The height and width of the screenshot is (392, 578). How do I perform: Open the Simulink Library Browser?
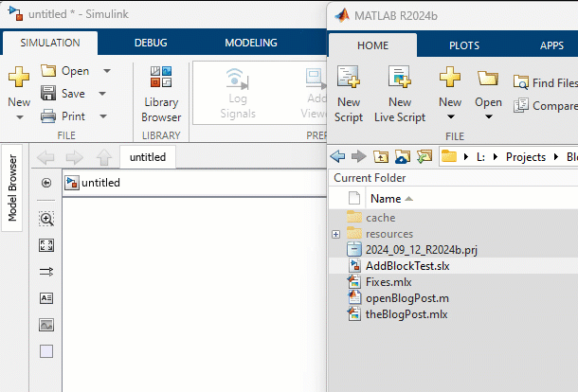160,95
